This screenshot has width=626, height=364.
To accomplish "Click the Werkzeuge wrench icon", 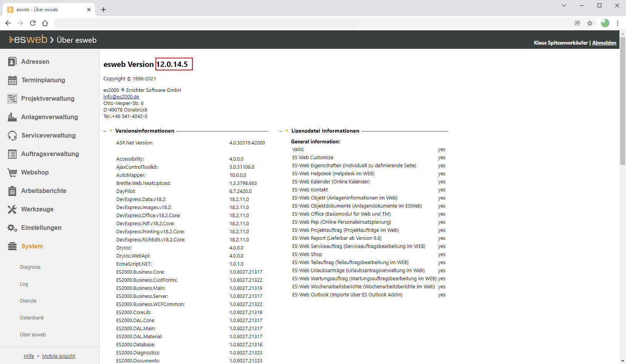I will pos(12,209).
